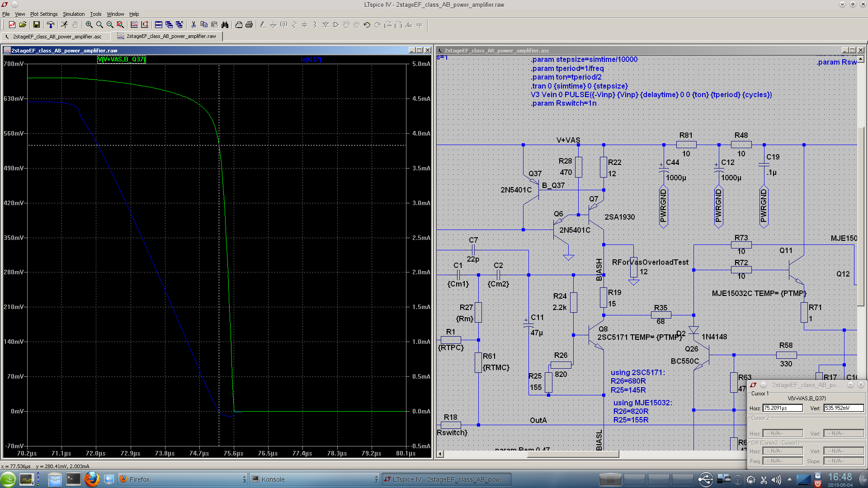Click the LTspice IV taskbar entry
The image size is (868, 488).
(446, 479)
